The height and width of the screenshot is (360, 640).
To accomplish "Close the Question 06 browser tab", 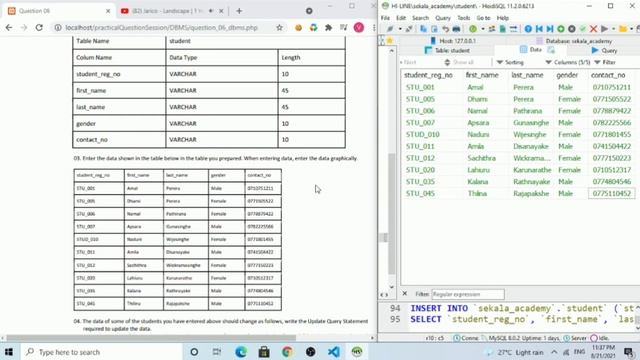I will [x=108, y=11].
